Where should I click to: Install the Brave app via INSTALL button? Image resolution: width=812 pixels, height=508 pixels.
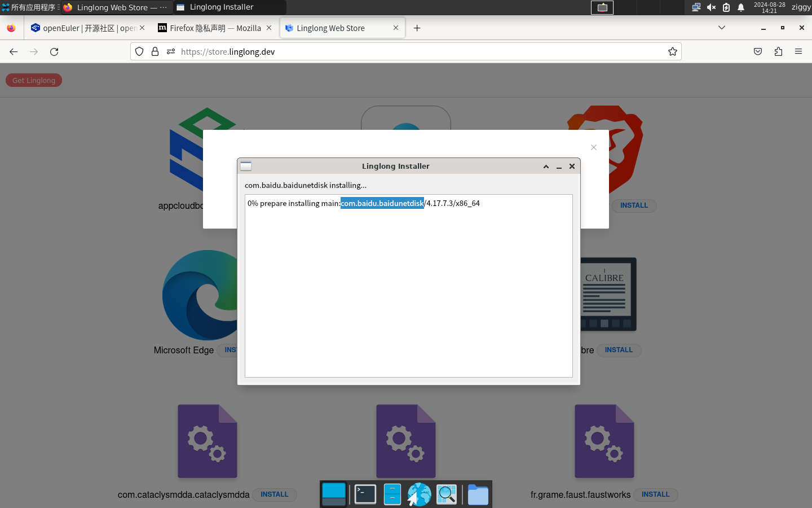(634, 205)
